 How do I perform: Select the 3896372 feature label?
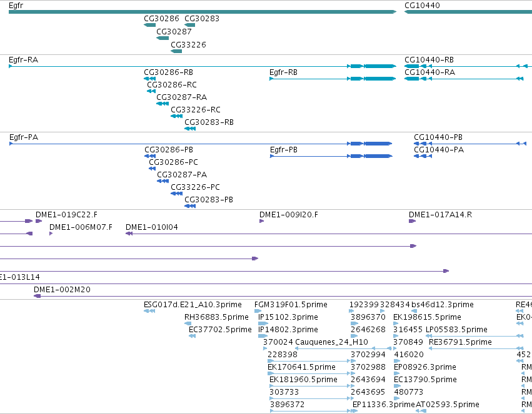click(x=288, y=405)
